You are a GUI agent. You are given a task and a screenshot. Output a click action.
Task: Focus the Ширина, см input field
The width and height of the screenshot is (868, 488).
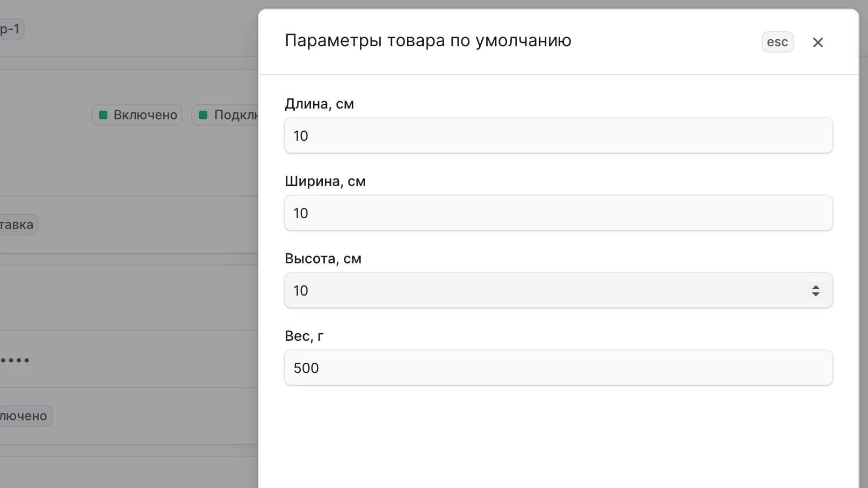558,213
